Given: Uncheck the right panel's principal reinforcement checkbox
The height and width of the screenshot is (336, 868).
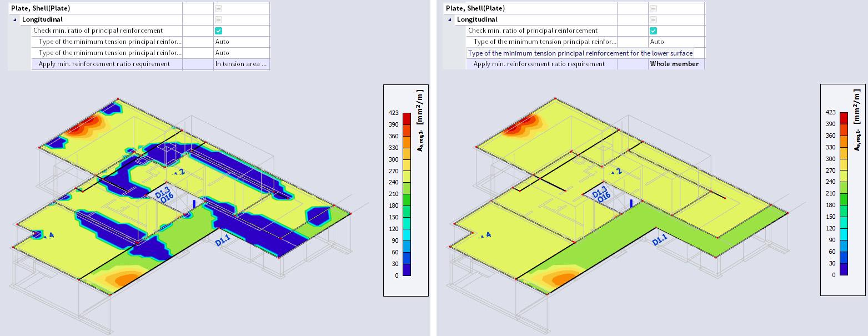Looking at the screenshot, I should (x=655, y=31).
